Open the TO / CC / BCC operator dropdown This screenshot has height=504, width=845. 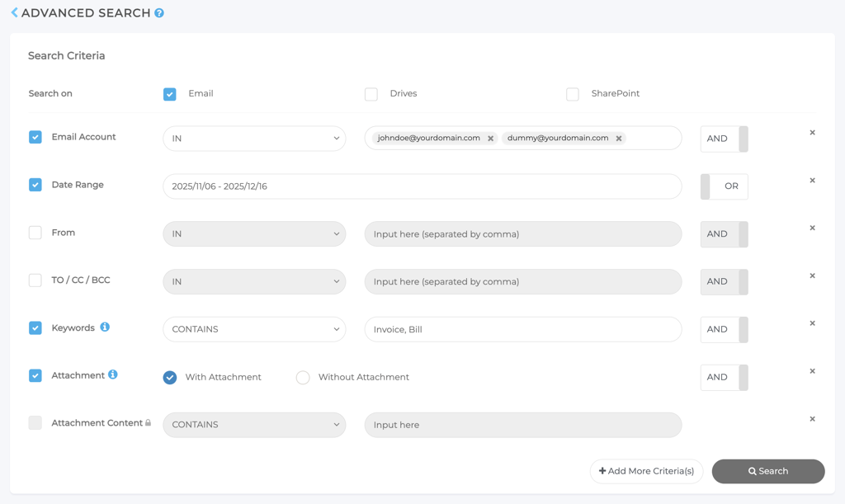tap(254, 281)
